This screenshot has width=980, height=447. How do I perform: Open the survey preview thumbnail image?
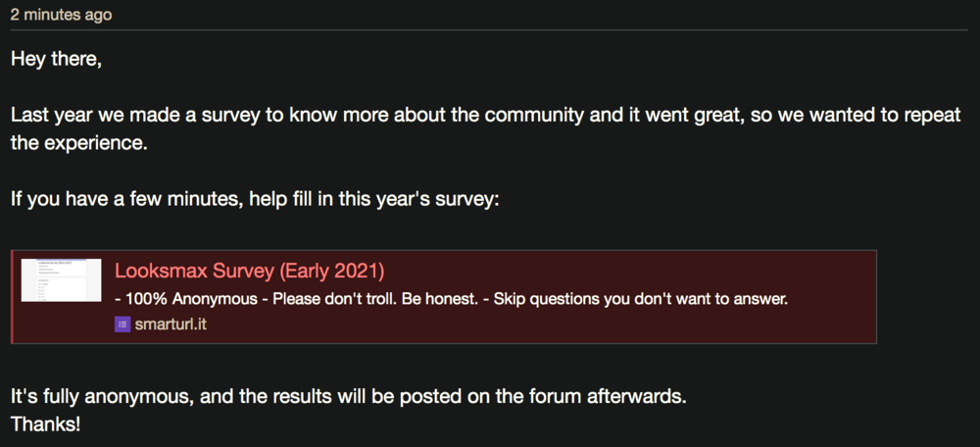point(61,280)
